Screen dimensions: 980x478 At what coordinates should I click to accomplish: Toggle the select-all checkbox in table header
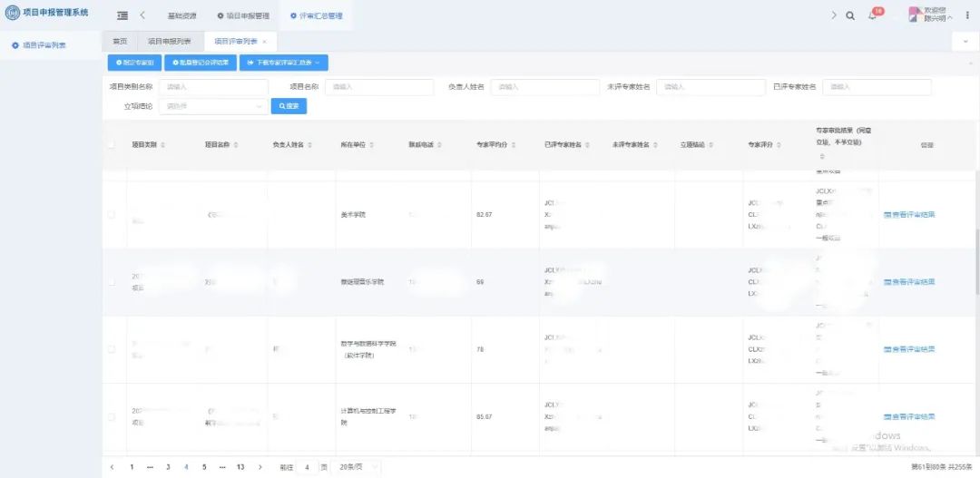click(112, 145)
